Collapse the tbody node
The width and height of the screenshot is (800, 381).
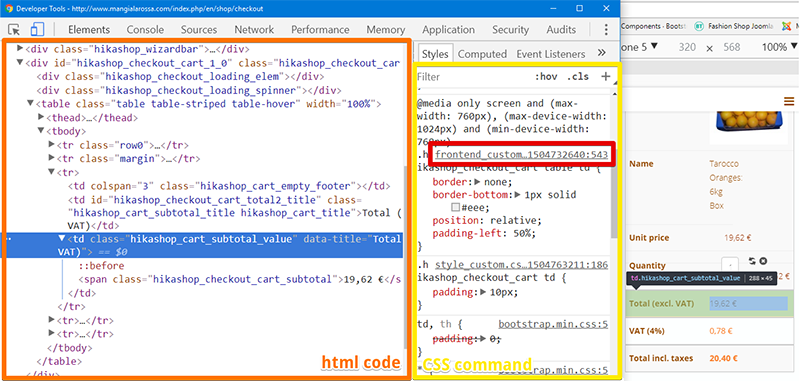41,131
